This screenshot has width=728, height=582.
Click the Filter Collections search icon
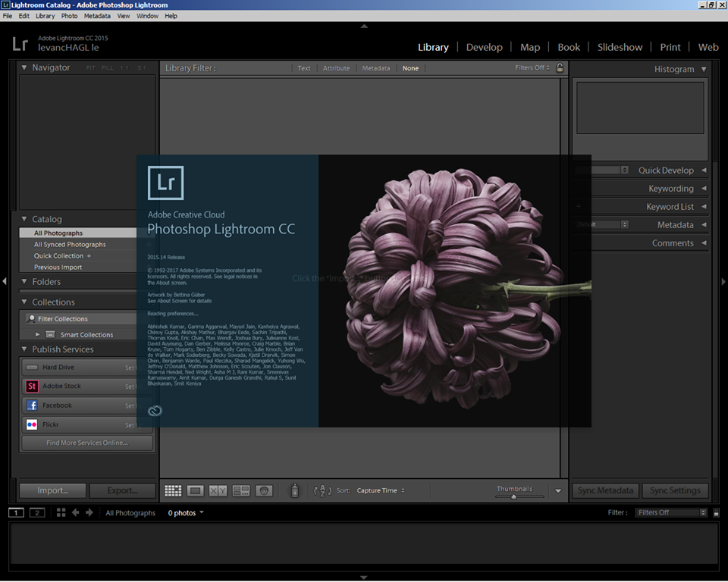coord(31,319)
